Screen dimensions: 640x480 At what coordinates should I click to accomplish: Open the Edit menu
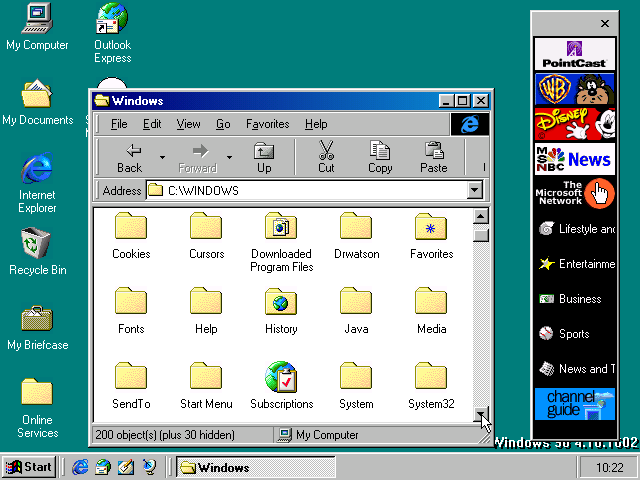(x=152, y=124)
